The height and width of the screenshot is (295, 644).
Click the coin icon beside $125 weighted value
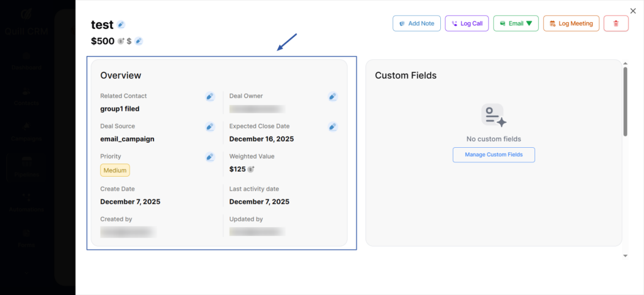(251, 169)
